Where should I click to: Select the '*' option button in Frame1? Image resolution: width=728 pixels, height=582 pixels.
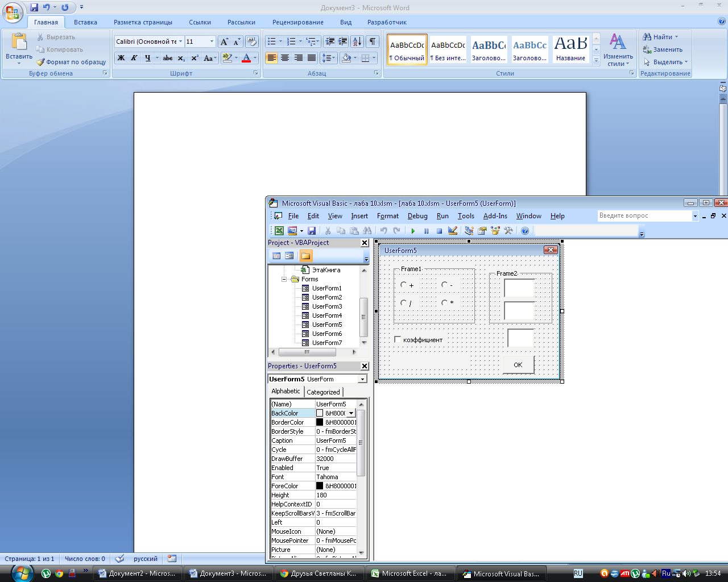tap(445, 303)
